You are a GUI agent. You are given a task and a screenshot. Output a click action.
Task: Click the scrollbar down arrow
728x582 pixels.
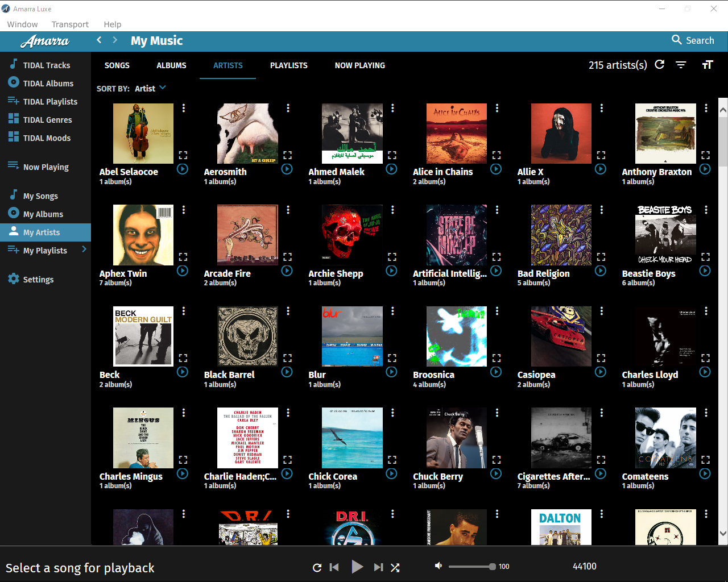723,534
